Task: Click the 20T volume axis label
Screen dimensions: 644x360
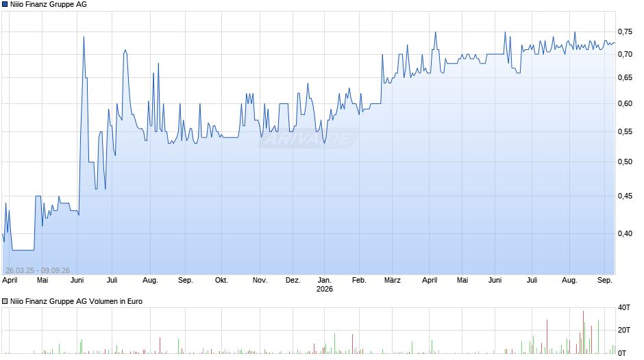Action: click(624, 331)
